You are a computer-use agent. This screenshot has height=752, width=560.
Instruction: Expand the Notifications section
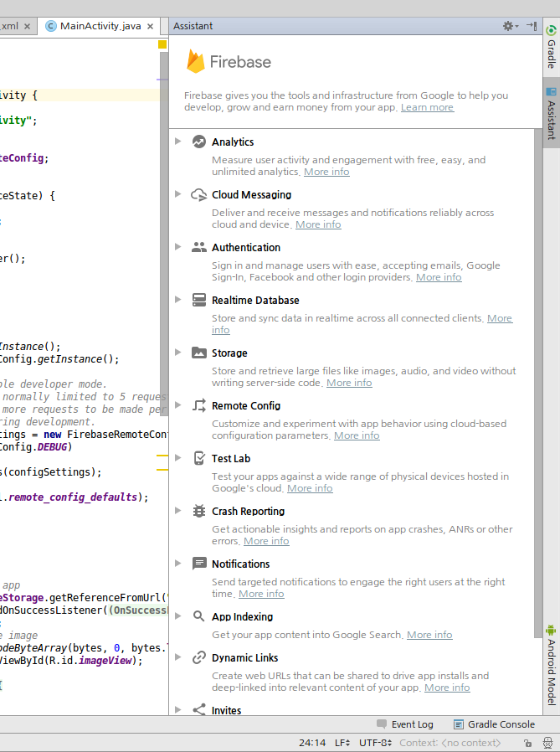177,563
